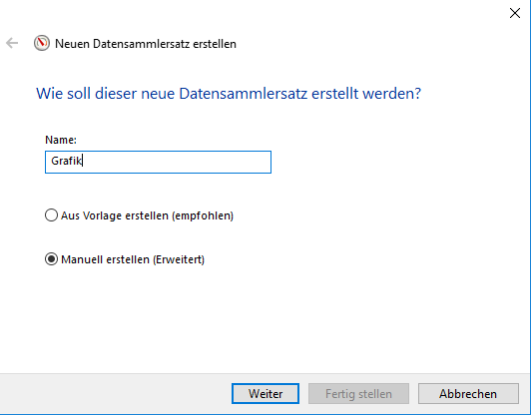Image resolution: width=532 pixels, height=416 pixels.
Task: Close the wizard with the X icon
Action: [515, 13]
